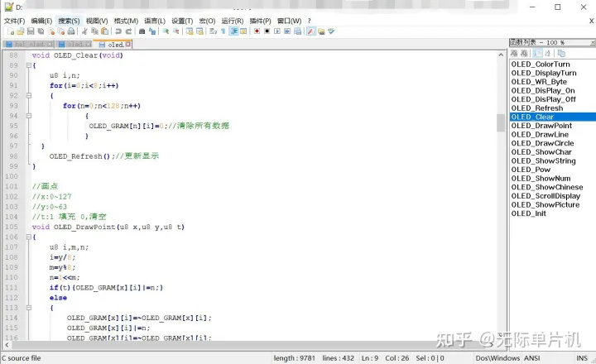Save the current file with the toolbar Save icon
Image resolution: width=596 pixels, height=364 pixels.
pos(31,31)
